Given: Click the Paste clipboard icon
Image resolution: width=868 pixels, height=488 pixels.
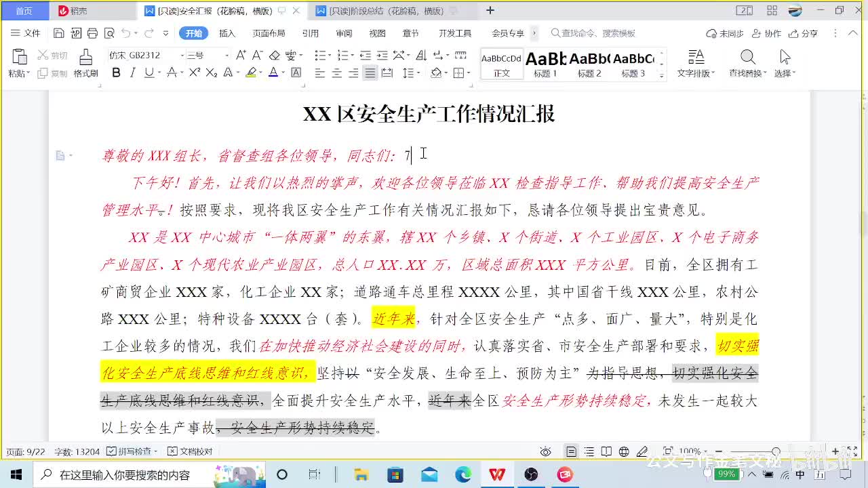Looking at the screenshot, I should [19, 57].
